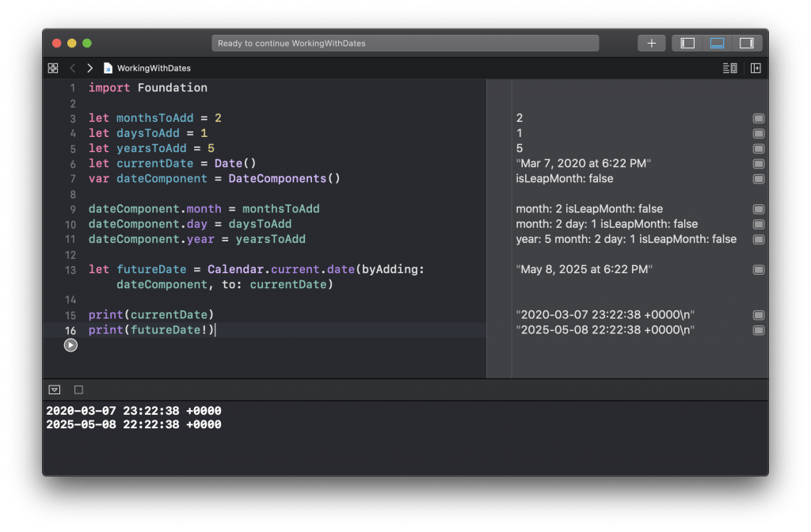Click the WorkingWithDates playground file icon

108,68
